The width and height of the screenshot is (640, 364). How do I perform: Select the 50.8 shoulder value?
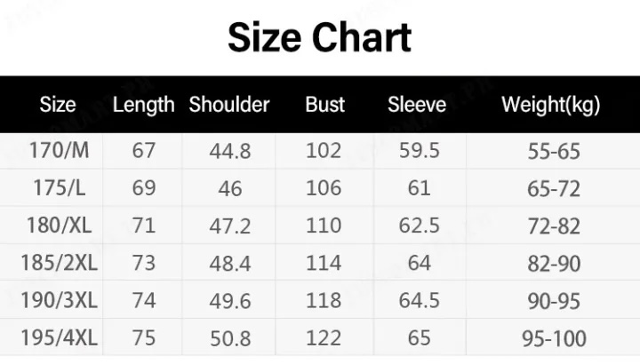coord(230,339)
